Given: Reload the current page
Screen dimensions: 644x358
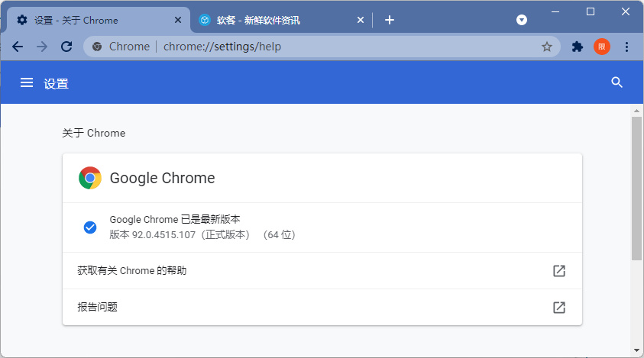Looking at the screenshot, I should 66,47.
